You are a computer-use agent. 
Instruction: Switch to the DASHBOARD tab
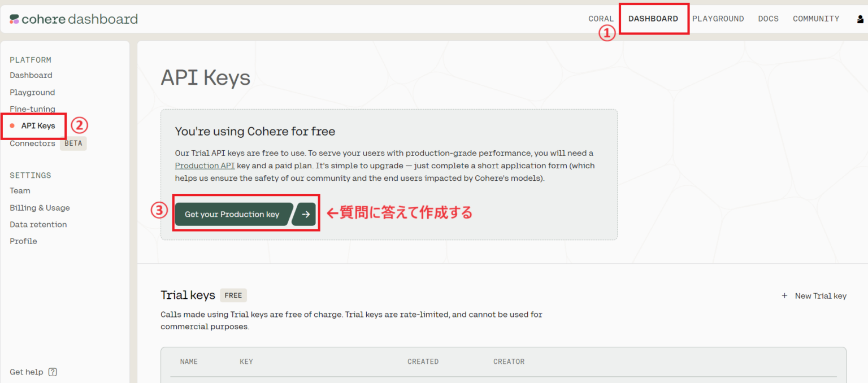[x=654, y=18]
